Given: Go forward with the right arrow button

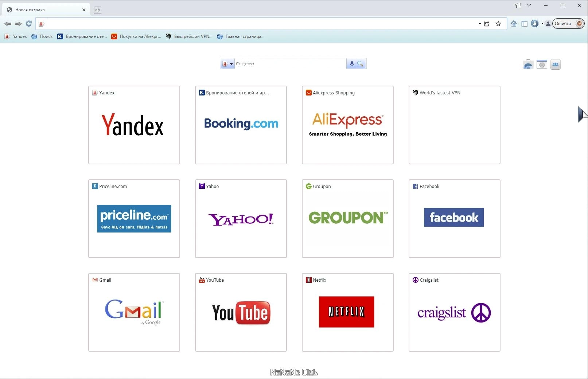Looking at the screenshot, I should (18, 24).
